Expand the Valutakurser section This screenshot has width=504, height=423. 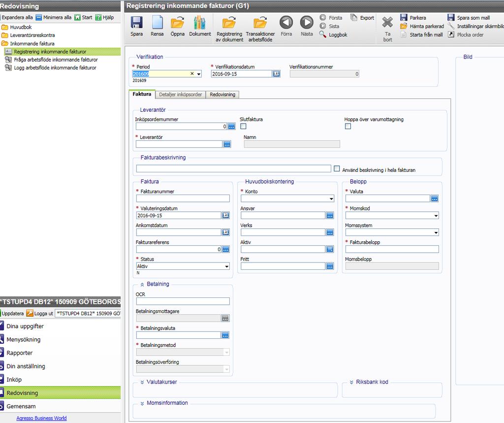click(x=142, y=382)
